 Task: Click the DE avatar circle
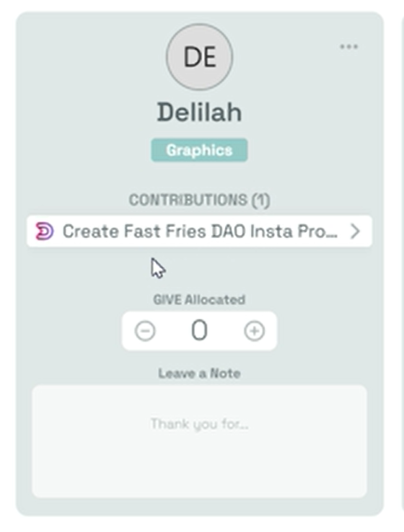[200, 57]
